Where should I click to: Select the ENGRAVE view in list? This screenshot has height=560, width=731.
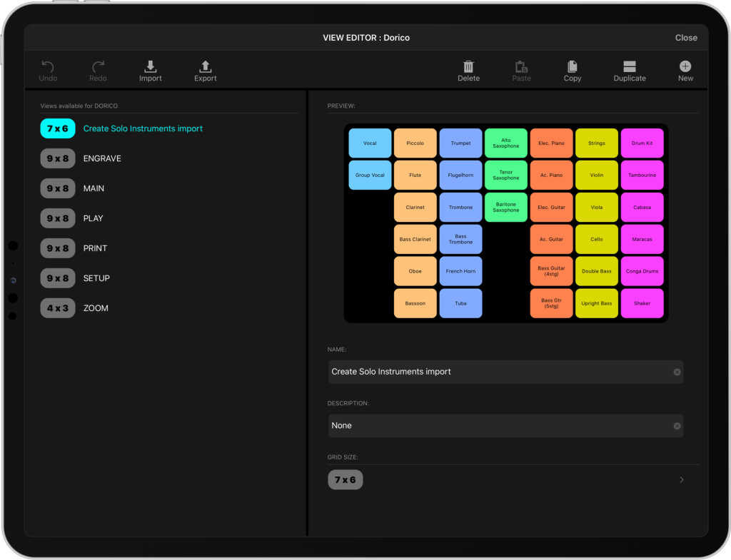click(x=102, y=158)
